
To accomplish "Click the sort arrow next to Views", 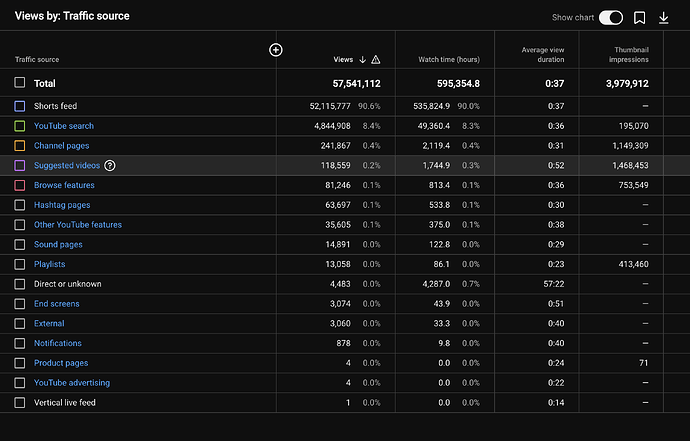I will point(363,59).
